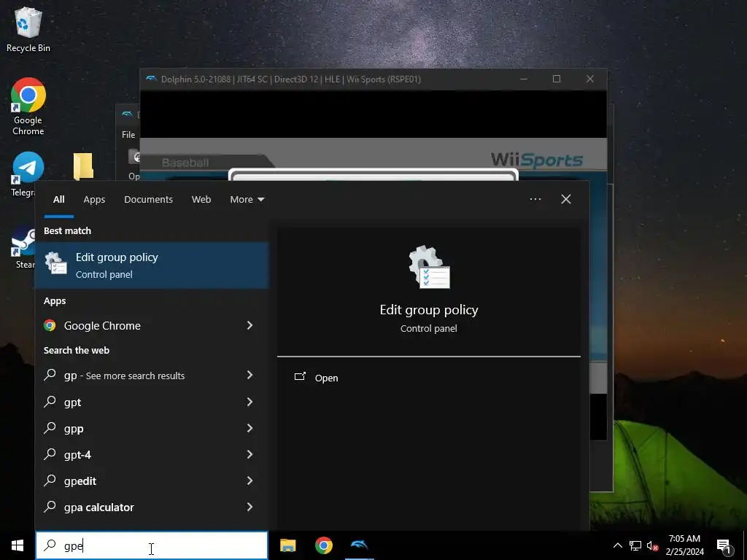The width and height of the screenshot is (747, 560).
Task: Click the Dolphin logo in title bar
Action: pos(152,79)
